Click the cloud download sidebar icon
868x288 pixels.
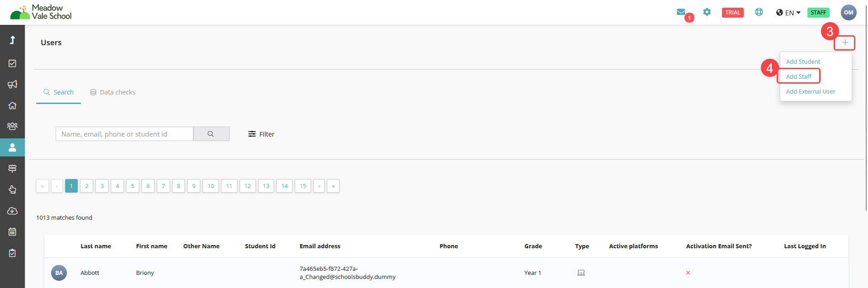click(x=12, y=211)
